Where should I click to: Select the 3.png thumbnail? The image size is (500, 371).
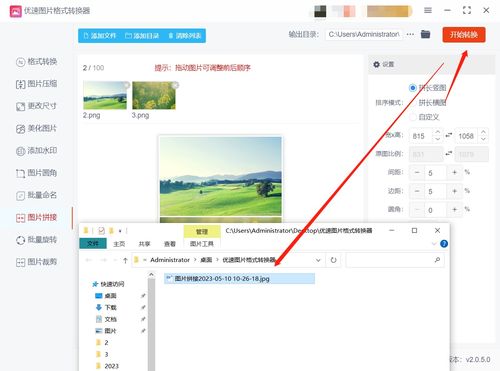coord(154,96)
